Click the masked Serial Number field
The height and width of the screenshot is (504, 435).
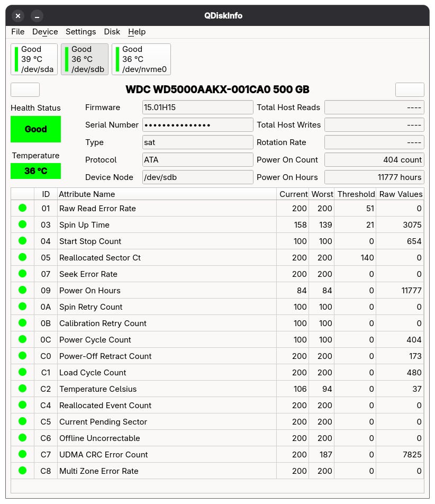click(x=197, y=125)
